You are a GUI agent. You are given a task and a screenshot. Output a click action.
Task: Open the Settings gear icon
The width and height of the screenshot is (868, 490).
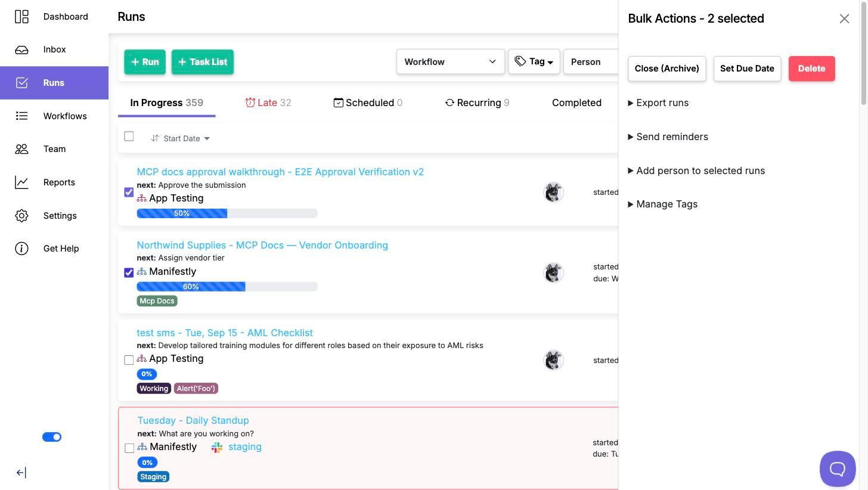[21, 216]
